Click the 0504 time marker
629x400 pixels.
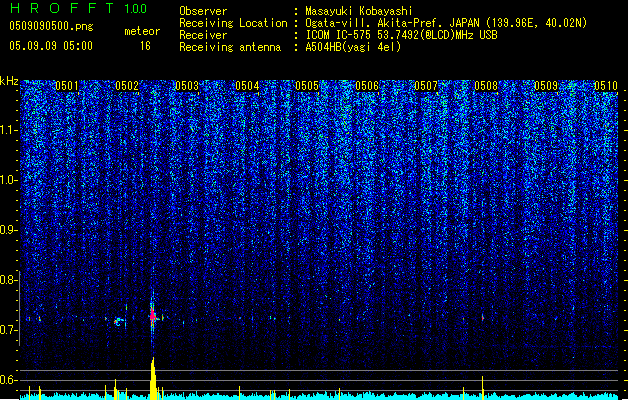click(x=247, y=86)
